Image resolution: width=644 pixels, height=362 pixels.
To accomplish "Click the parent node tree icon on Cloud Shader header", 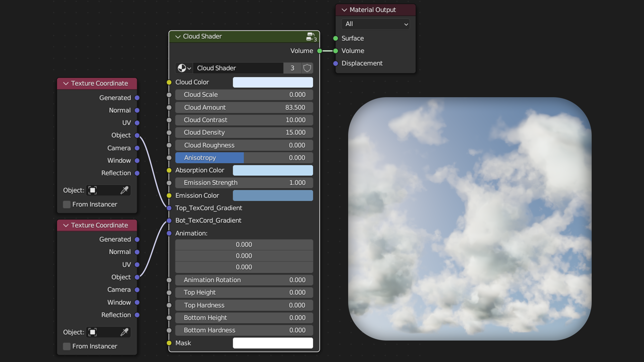I will pyautogui.click(x=311, y=37).
